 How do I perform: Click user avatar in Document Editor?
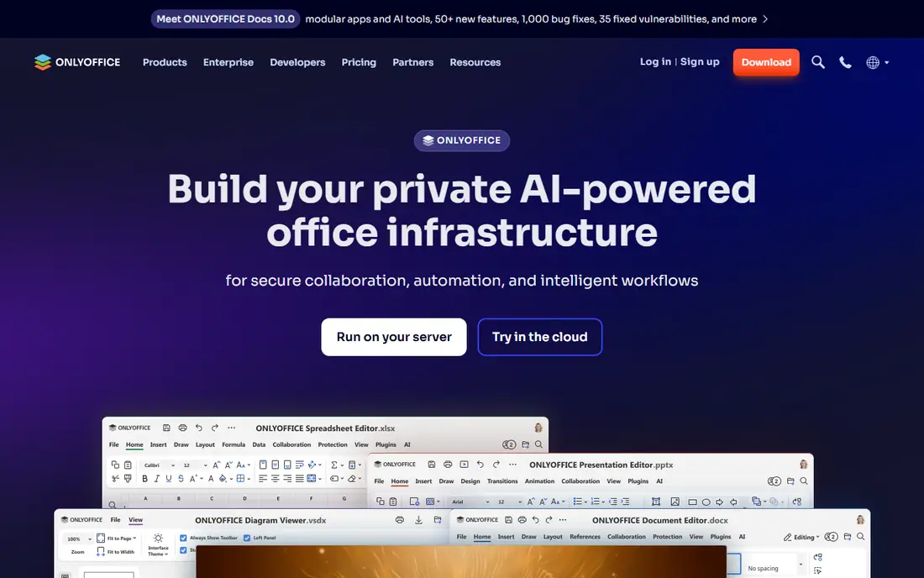coord(860,520)
